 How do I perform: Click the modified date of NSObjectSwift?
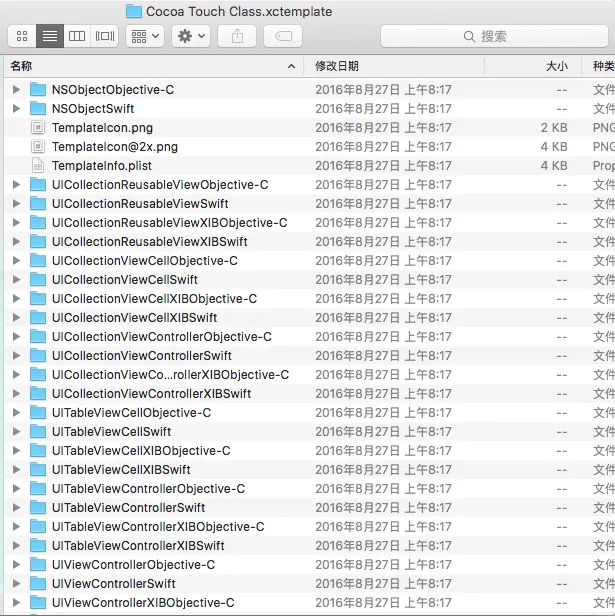383,108
